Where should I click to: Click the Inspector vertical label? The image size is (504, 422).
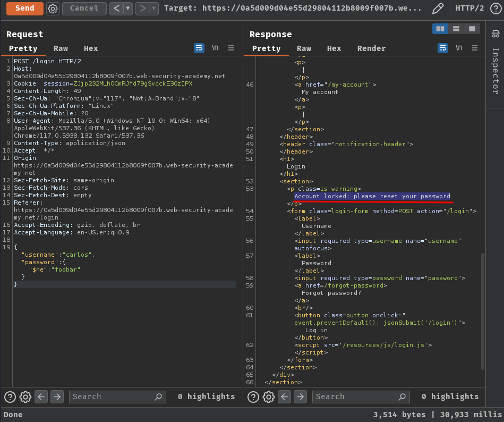496,71
